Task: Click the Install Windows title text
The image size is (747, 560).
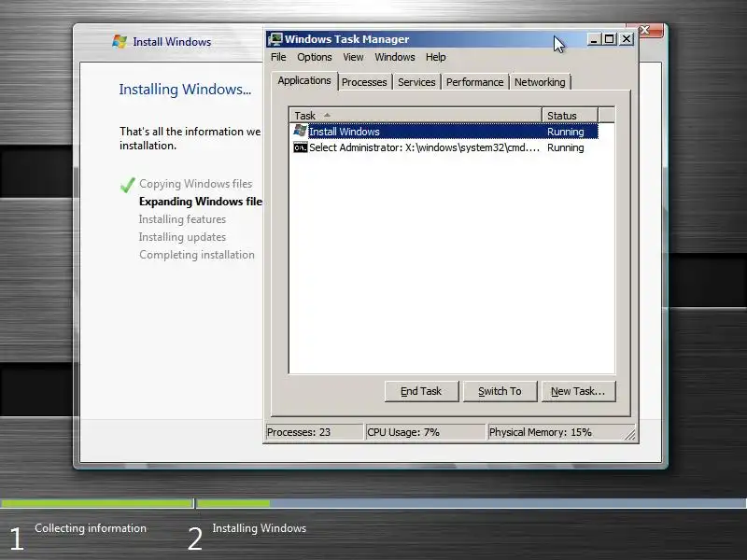Action: [x=172, y=42]
